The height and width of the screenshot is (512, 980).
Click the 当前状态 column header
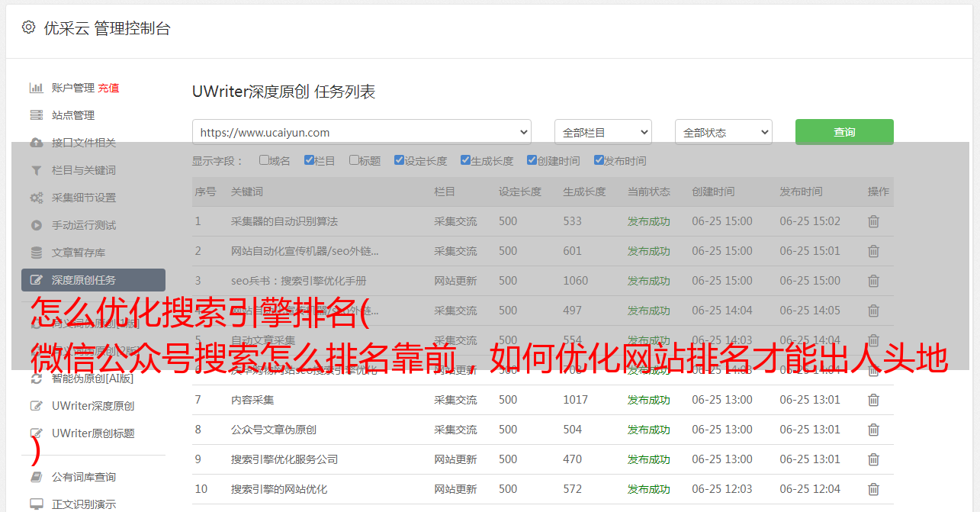(x=649, y=192)
